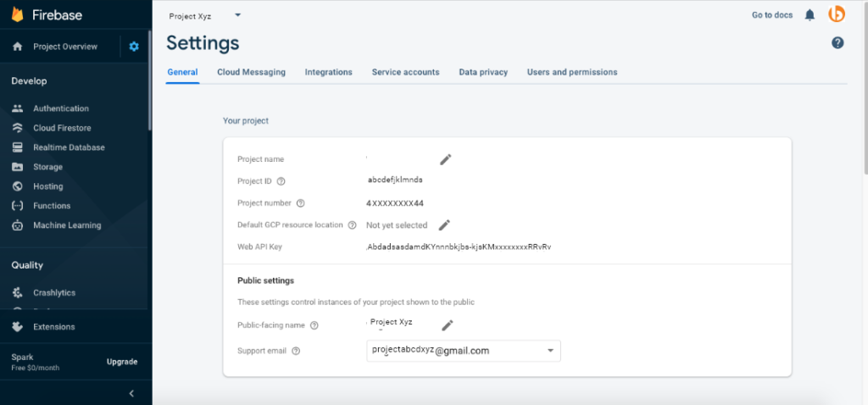868x405 pixels.
Task: Click the Public settings heading
Action: [x=265, y=280]
